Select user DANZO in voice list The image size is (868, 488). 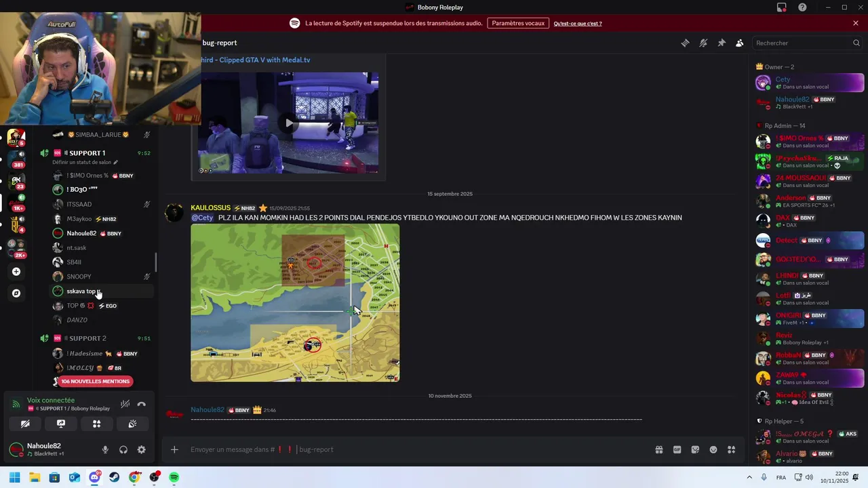click(x=102, y=320)
